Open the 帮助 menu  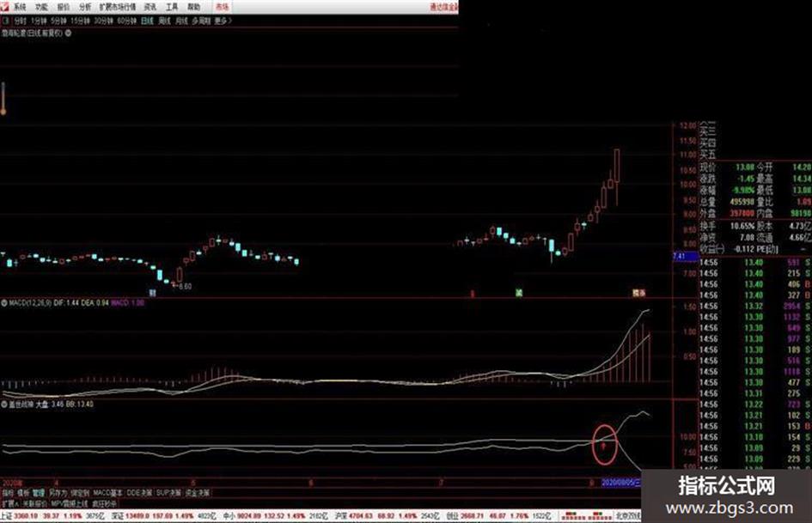coord(193,7)
